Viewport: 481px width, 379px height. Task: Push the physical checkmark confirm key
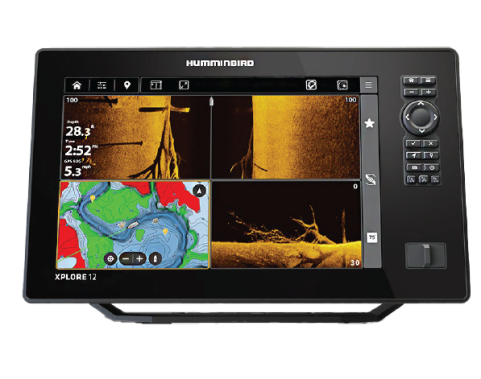point(413,144)
